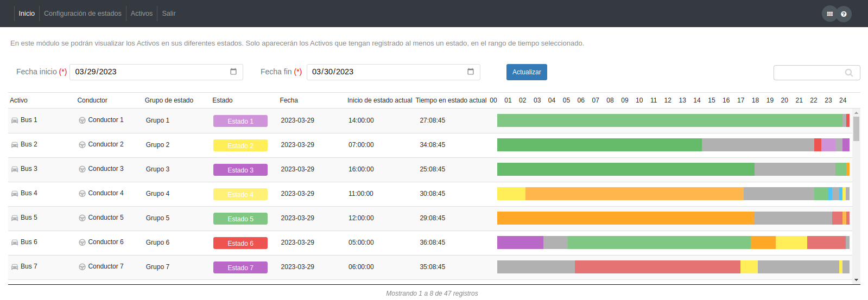Click the table scrollbar down arrow

(856, 280)
